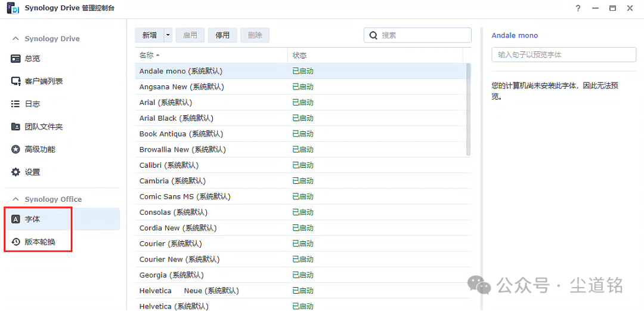Viewport: 644px width, 311px height.
Task: Collapse the Synology Drive sidebar section
Action: pos(16,39)
